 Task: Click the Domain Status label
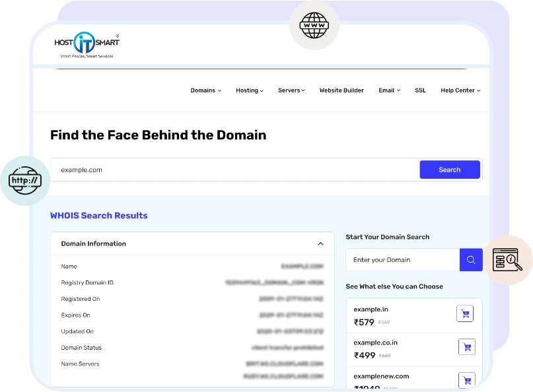click(x=81, y=348)
